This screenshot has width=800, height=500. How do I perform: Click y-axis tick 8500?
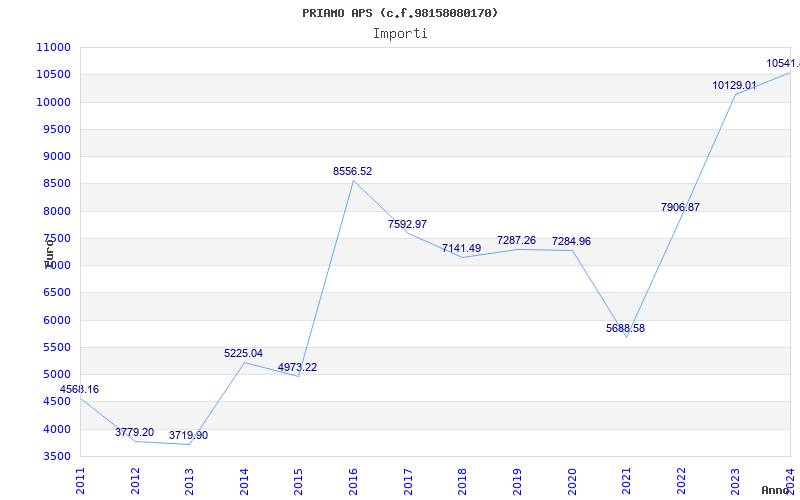pyautogui.click(x=56, y=184)
